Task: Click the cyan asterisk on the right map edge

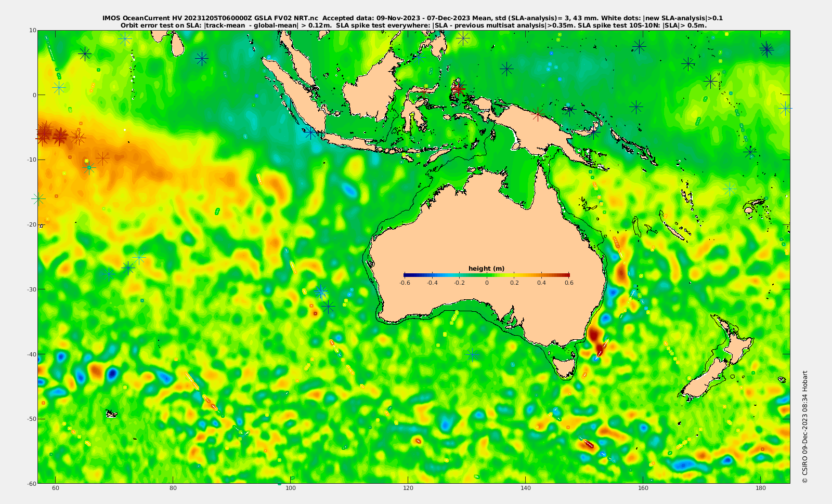Action: pos(785,108)
